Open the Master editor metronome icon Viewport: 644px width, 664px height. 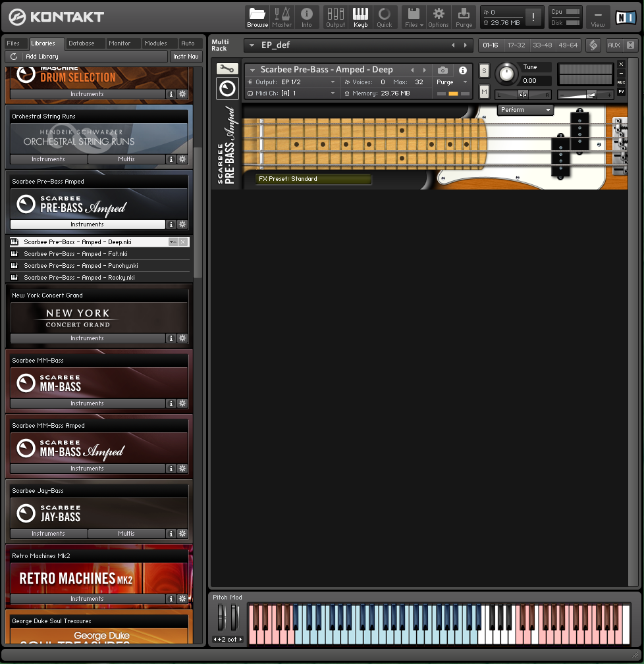[282, 18]
